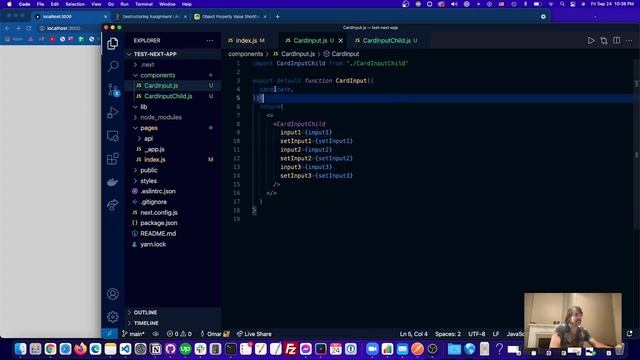
Task: Open new tab in browser window
Action: pyautogui.click(x=278, y=17)
